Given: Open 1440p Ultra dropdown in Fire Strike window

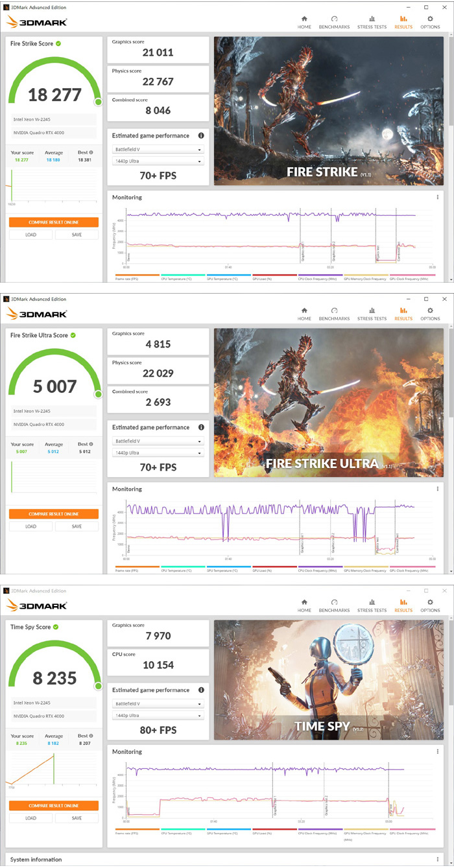Looking at the screenshot, I should tap(158, 161).
